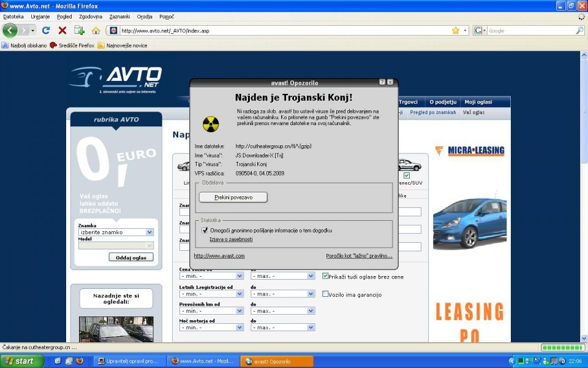Click the radiation warning icon in avast dialog
The height and width of the screenshot is (368, 588).
click(211, 124)
